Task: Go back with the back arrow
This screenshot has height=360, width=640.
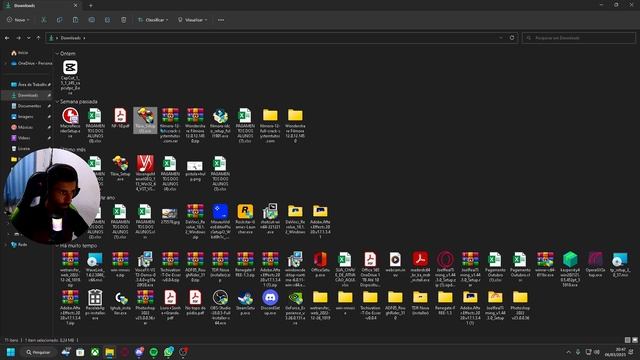Action: [7, 38]
